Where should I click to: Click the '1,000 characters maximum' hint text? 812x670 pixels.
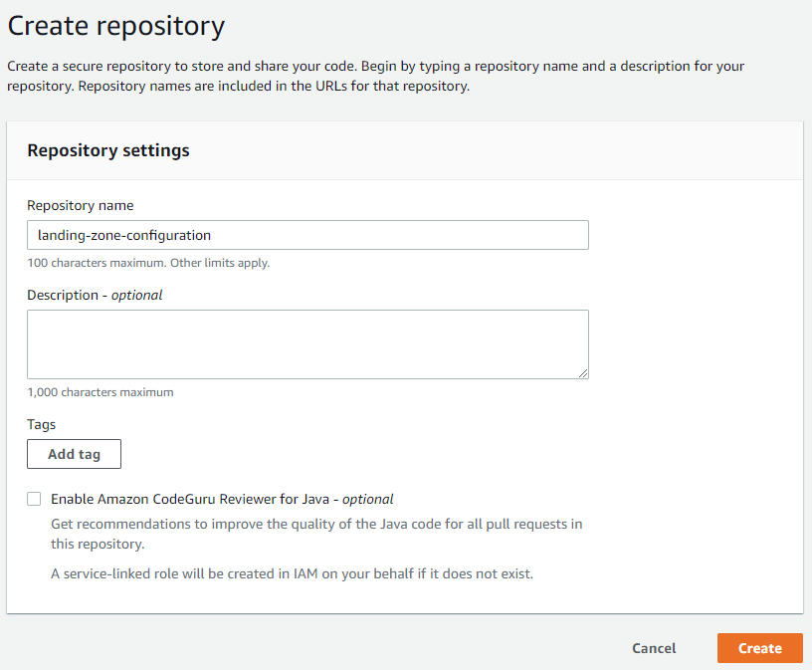pos(101,392)
